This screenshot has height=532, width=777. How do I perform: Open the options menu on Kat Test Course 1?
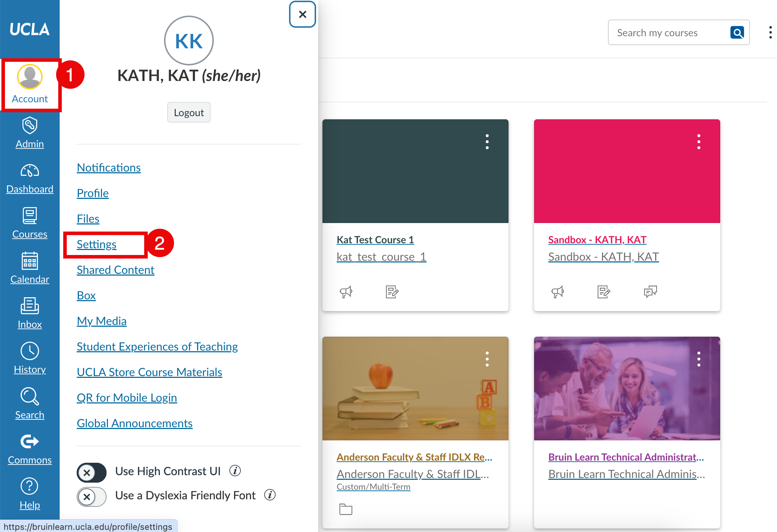click(x=487, y=141)
